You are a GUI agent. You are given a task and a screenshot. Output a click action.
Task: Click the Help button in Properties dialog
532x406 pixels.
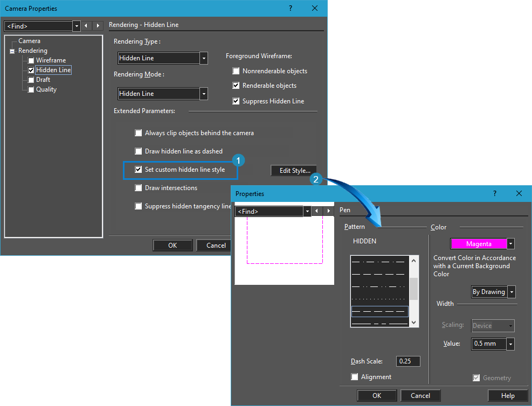pyautogui.click(x=507, y=396)
